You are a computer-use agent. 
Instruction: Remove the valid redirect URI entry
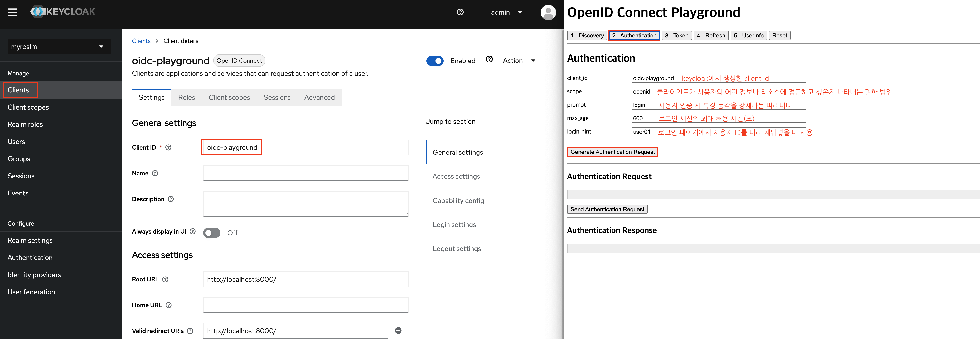click(398, 331)
